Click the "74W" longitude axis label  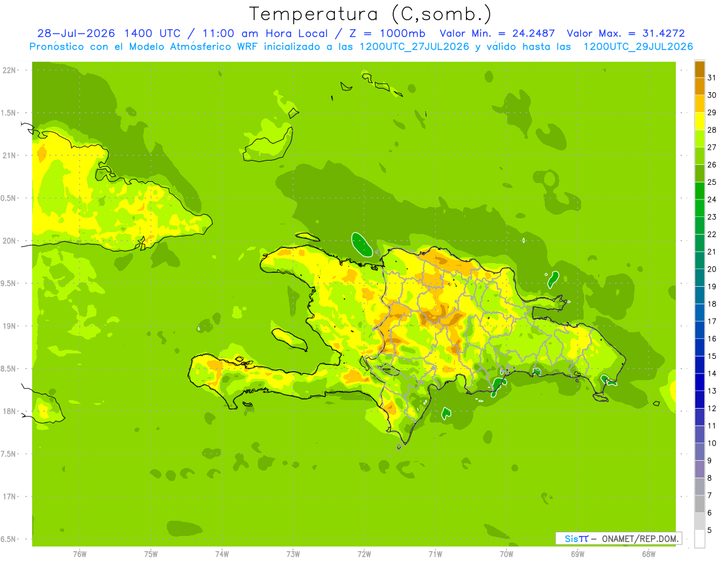tap(221, 554)
